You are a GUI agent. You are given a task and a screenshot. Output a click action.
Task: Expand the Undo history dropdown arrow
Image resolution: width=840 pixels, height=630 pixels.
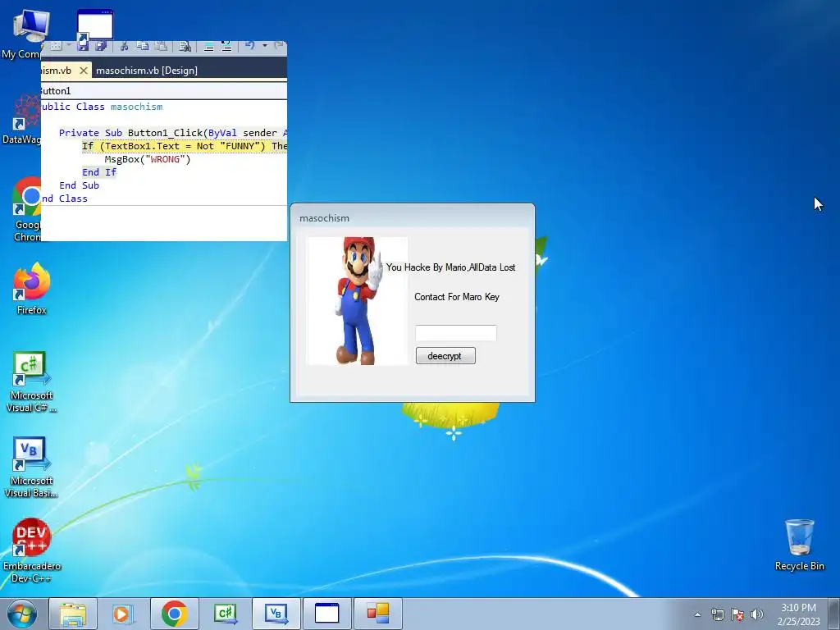coord(265,46)
